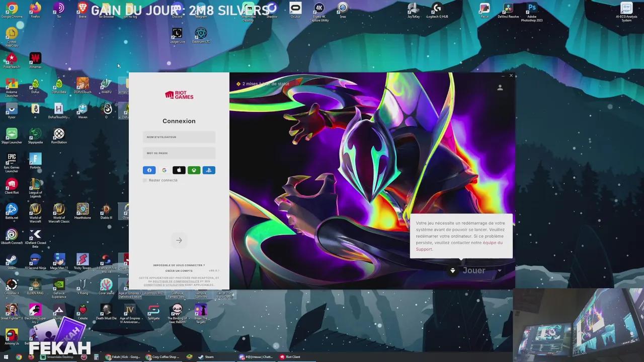Open the Firefox desktop shortcut
This screenshot has width=644, height=362.
tap(35, 10)
